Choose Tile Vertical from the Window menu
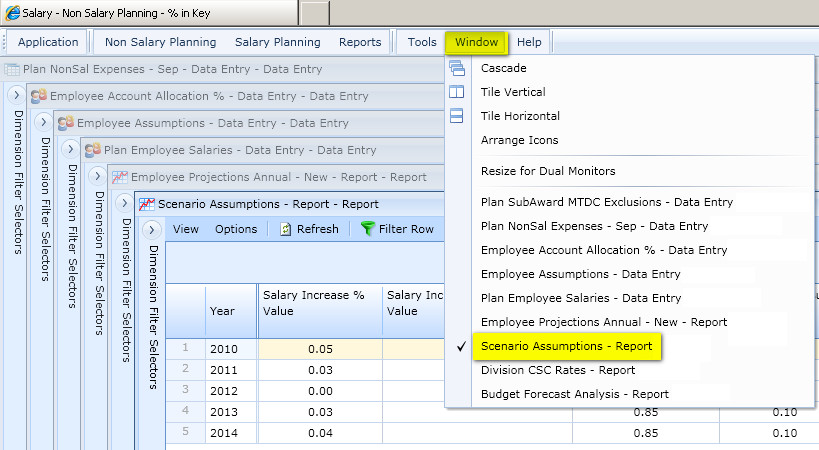This screenshot has height=450, width=819. pyautogui.click(x=513, y=92)
